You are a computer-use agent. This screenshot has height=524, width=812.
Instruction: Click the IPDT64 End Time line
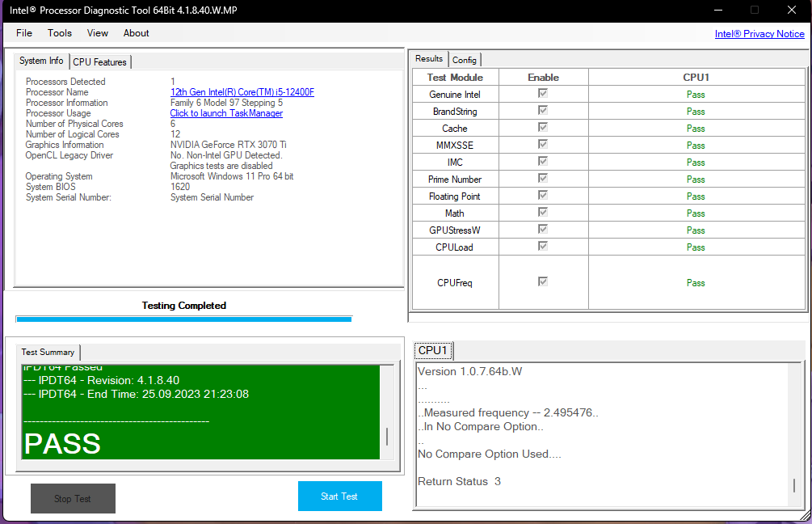tap(137, 394)
